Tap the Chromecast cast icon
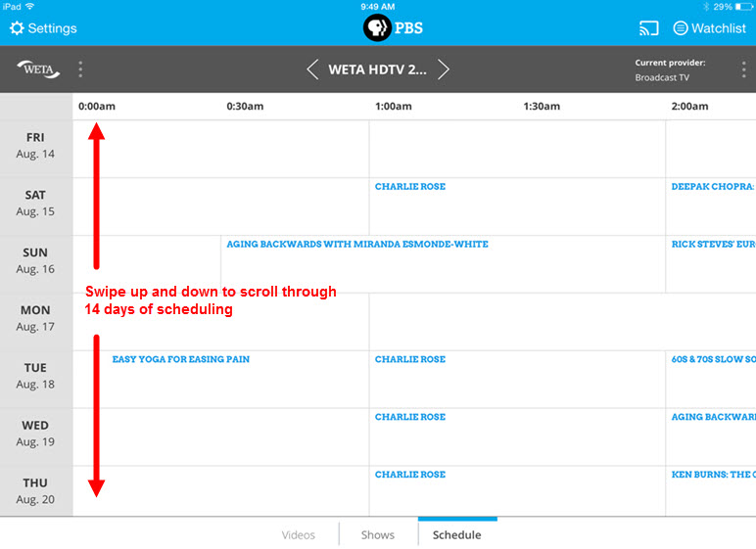The width and height of the screenshot is (756, 549). (648, 28)
